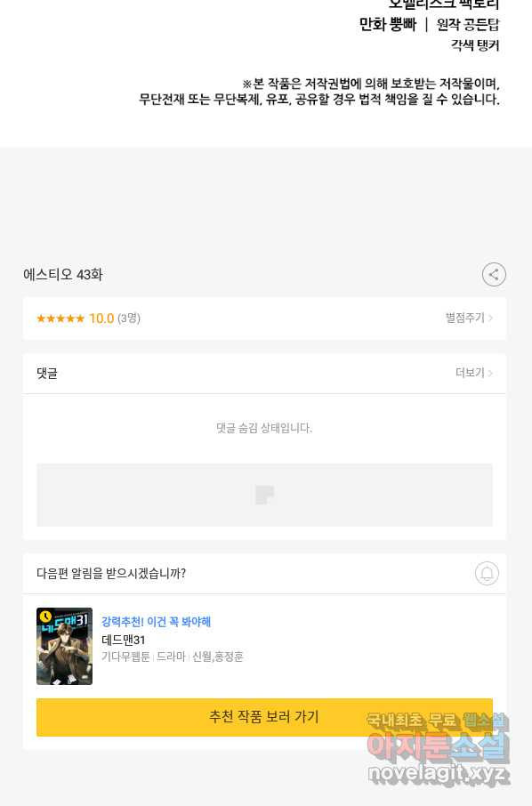This screenshot has height=806, width=532.
Task: Click the 댓글 숨김 상태입니다 message
Action: tap(264, 428)
